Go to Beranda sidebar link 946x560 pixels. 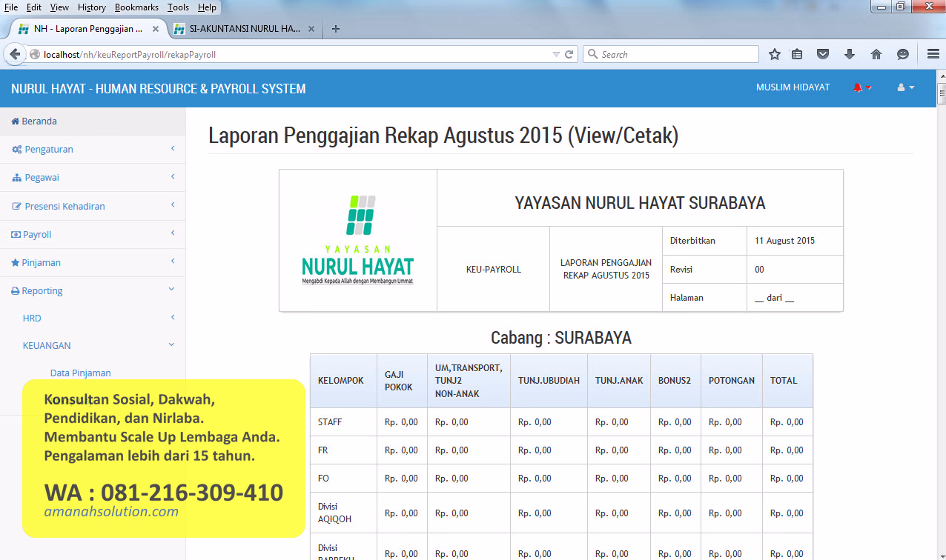point(39,121)
